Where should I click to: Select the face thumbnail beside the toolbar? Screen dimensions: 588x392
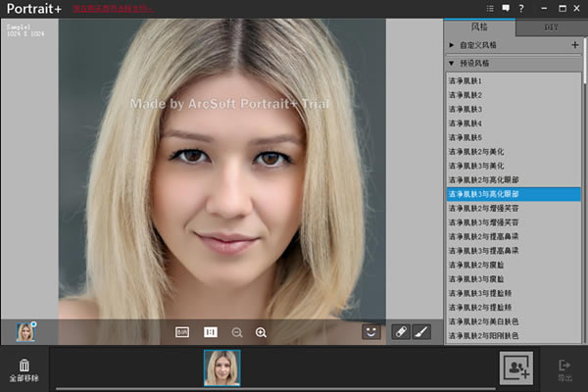pyautogui.click(x=25, y=332)
